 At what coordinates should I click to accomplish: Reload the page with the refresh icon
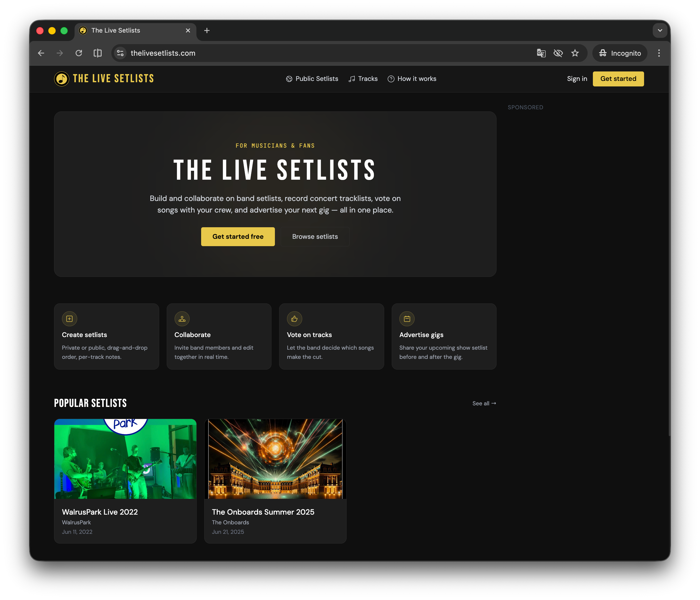click(x=79, y=53)
